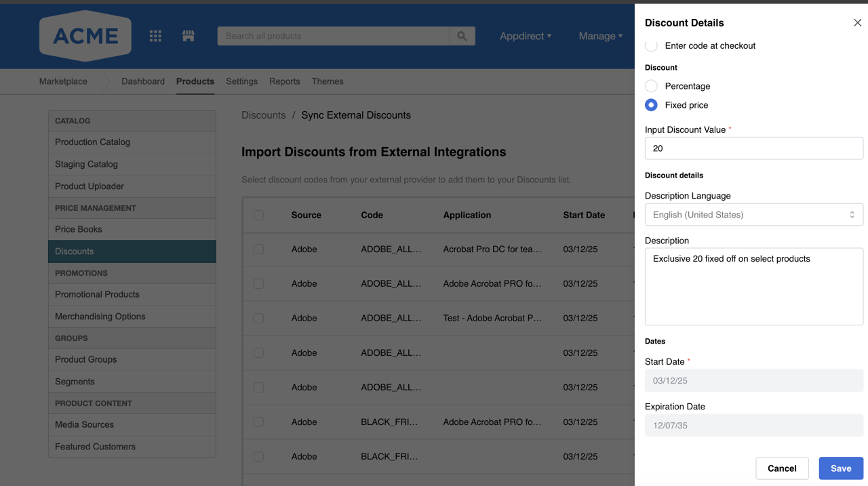Close the Discount Details panel
868x486 pixels.
(x=857, y=23)
